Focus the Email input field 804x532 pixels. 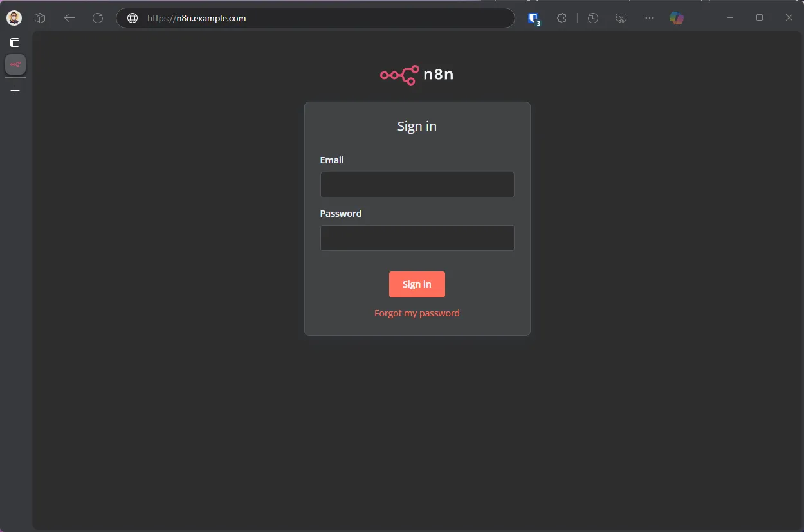[417, 185]
